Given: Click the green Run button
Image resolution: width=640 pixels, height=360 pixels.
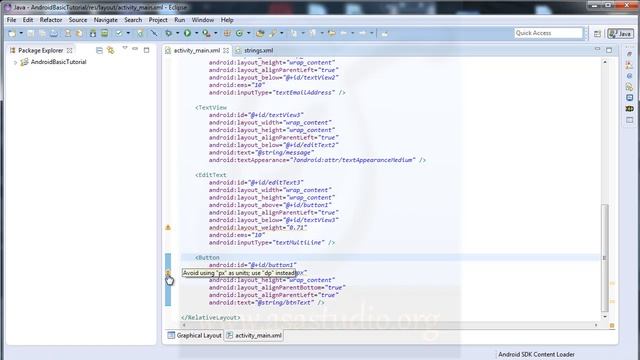Looking at the screenshot, I should pos(187,33).
